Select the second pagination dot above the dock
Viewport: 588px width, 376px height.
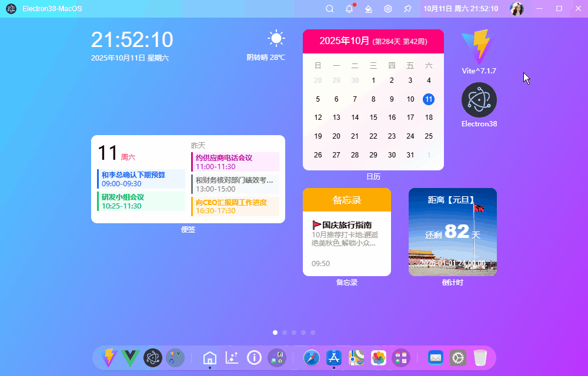[x=285, y=332]
